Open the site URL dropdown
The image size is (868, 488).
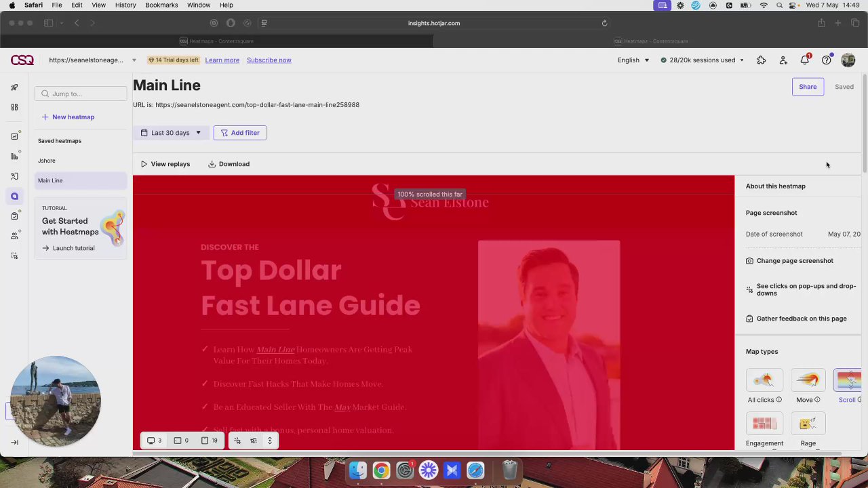[x=92, y=60]
